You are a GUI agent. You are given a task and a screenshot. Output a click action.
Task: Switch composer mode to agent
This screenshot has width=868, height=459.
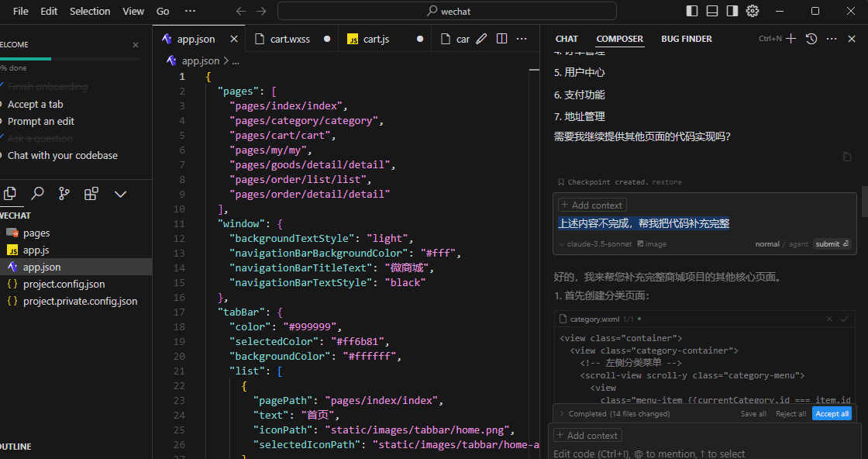pyautogui.click(x=798, y=244)
